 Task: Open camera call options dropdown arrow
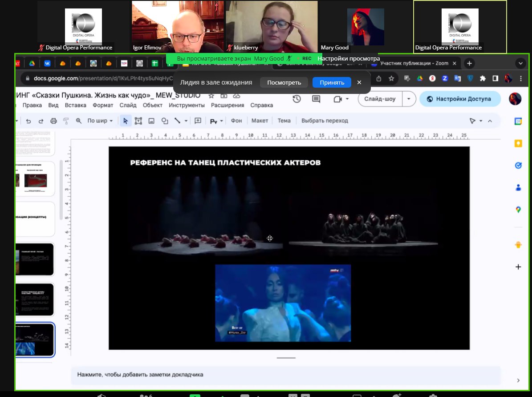(x=347, y=99)
